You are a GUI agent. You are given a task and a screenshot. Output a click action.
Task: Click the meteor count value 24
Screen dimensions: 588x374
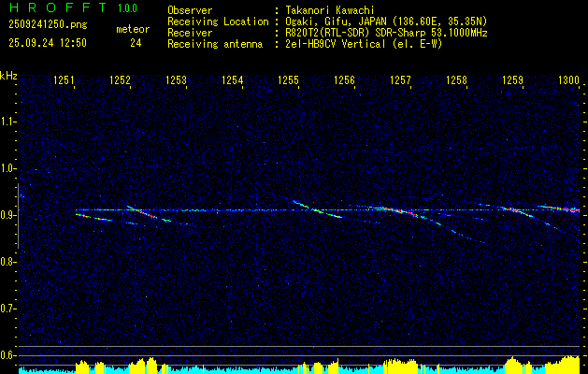pyautogui.click(x=136, y=43)
